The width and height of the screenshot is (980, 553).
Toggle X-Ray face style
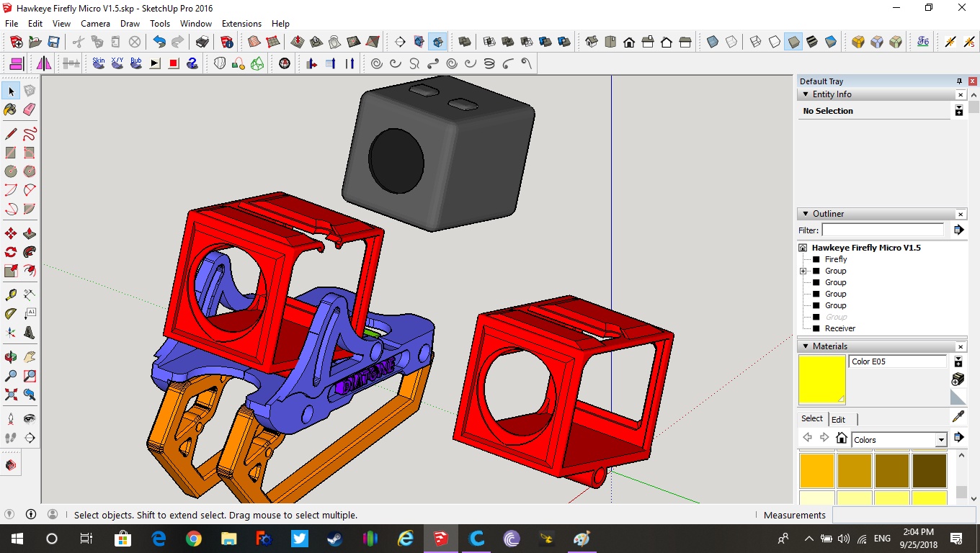point(713,42)
